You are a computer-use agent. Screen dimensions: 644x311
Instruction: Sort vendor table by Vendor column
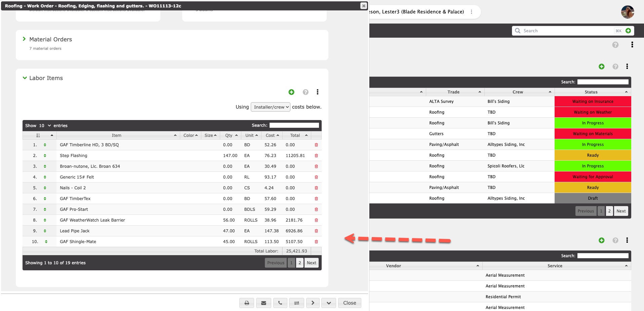tap(426, 266)
